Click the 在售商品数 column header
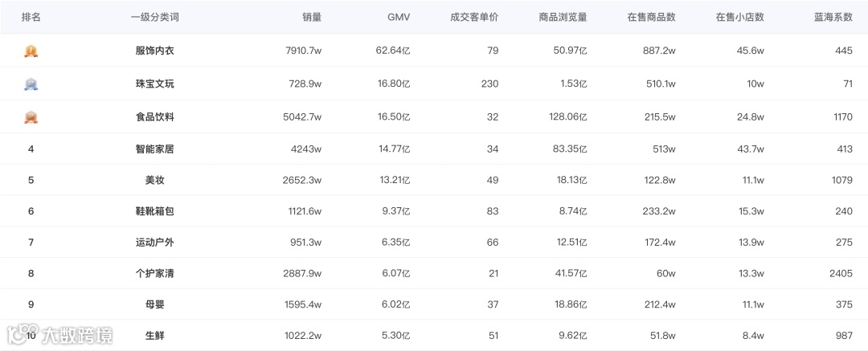 point(651,17)
